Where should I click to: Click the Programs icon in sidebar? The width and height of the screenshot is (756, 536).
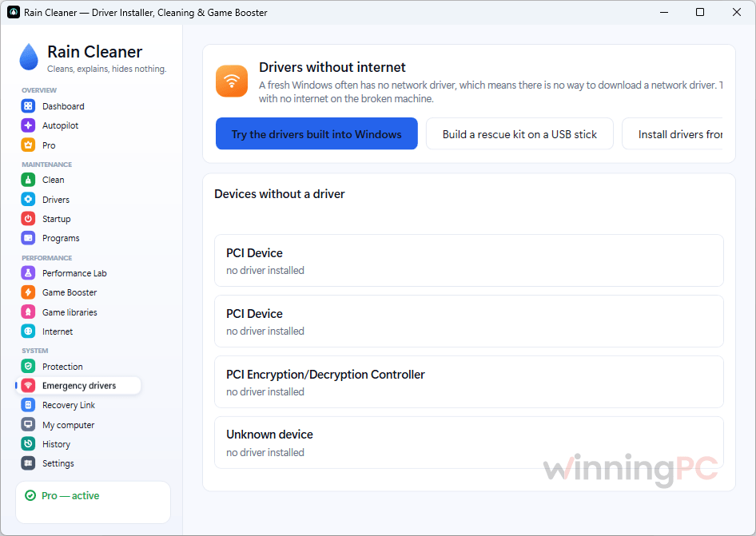pyautogui.click(x=28, y=237)
